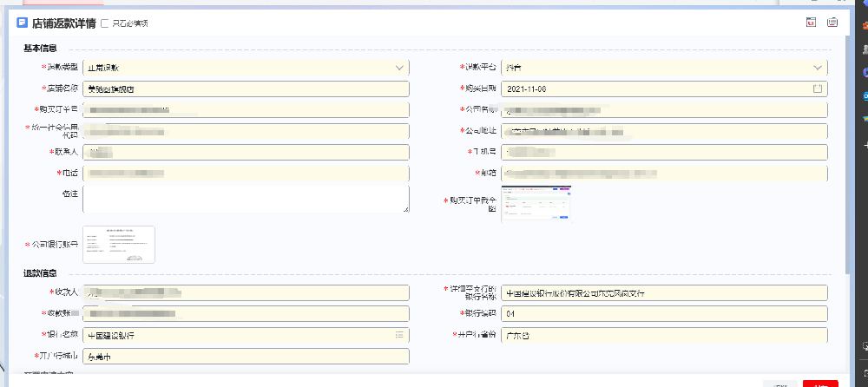Screen dimensions: 868x387
Task: Click the 银行编码 input field
Action: [664, 314]
